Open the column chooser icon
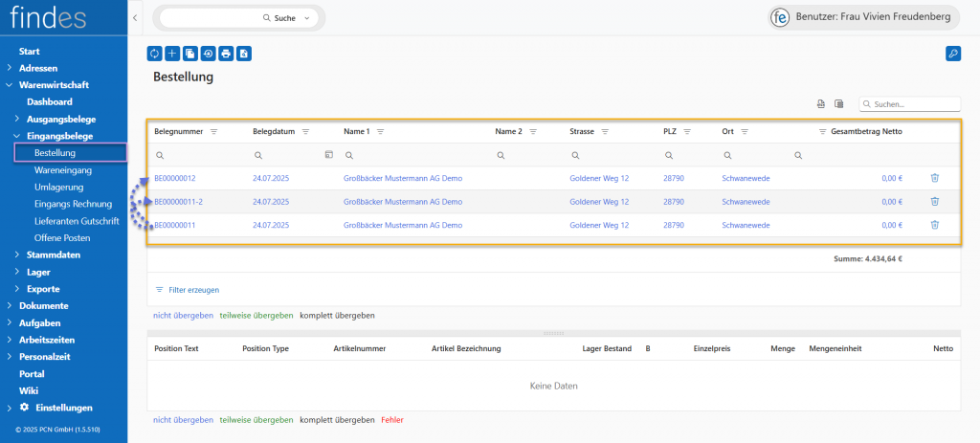Image resolution: width=980 pixels, height=443 pixels. pyautogui.click(x=838, y=104)
